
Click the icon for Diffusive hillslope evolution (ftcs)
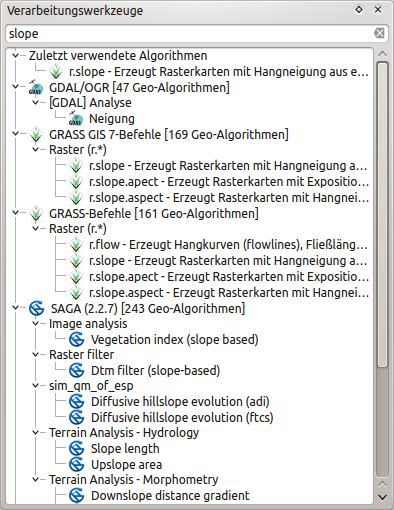pyautogui.click(x=77, y=417)
